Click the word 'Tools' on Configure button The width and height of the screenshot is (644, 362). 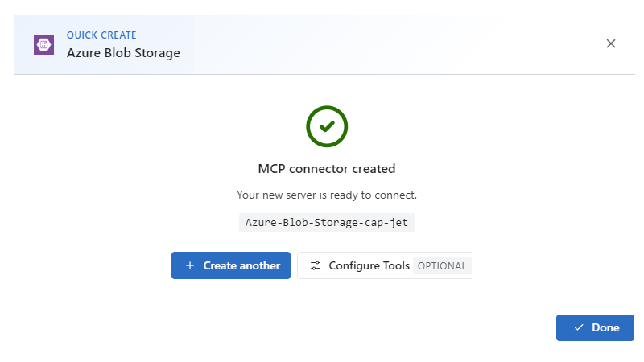[396, 265]
